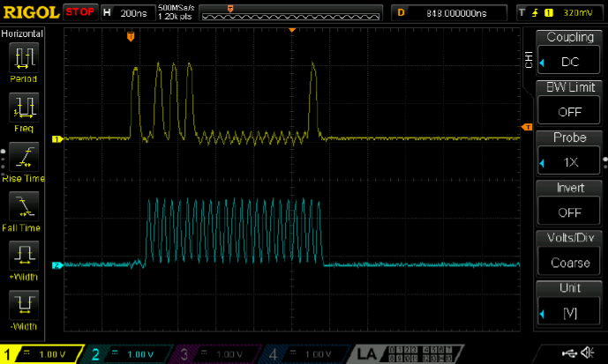Click the H 200ns timebase readout
This screenshot has width=608, height=364.
tap(128, 12)
